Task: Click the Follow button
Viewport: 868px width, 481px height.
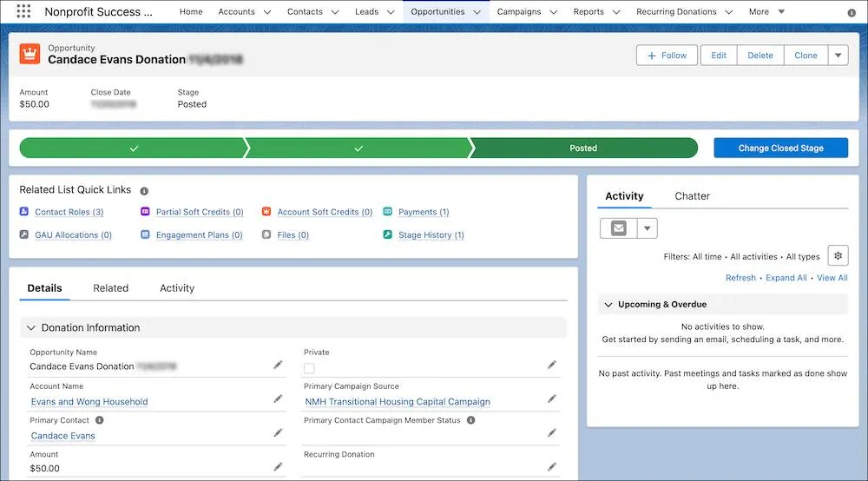Action: pyautogui.click(x=667, y=56)
